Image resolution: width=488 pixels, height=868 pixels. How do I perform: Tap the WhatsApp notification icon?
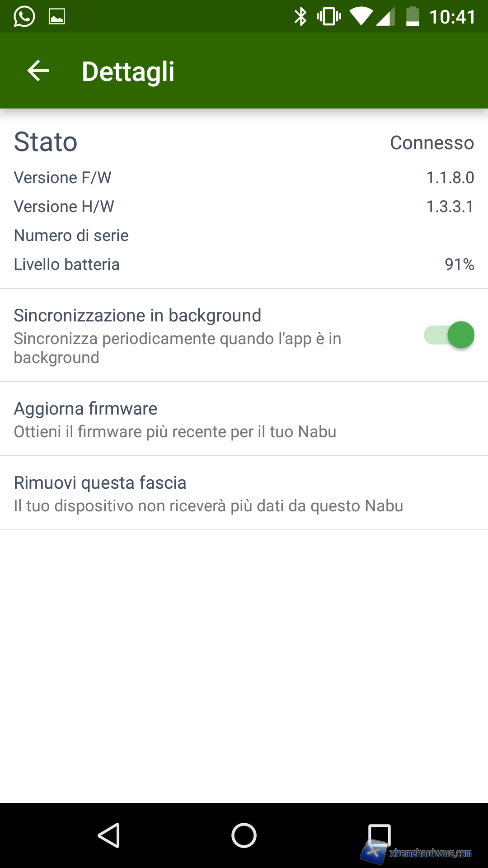[x=24, y=17]
